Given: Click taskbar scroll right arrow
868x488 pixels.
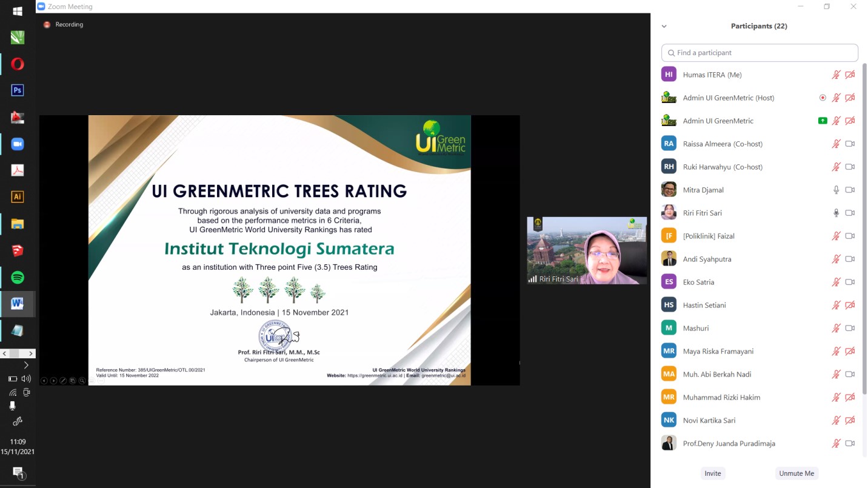Looking at the screenshot, I should click(32, 353).
